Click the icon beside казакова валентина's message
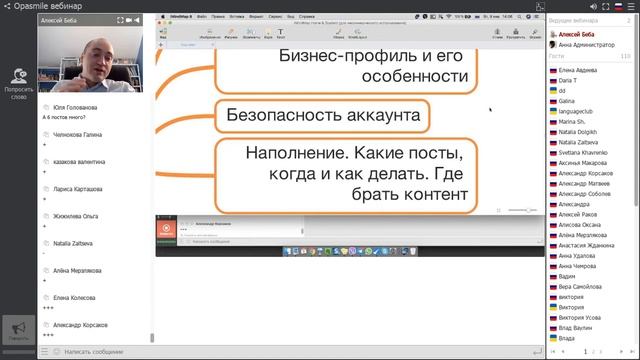 tap(46, 162)
